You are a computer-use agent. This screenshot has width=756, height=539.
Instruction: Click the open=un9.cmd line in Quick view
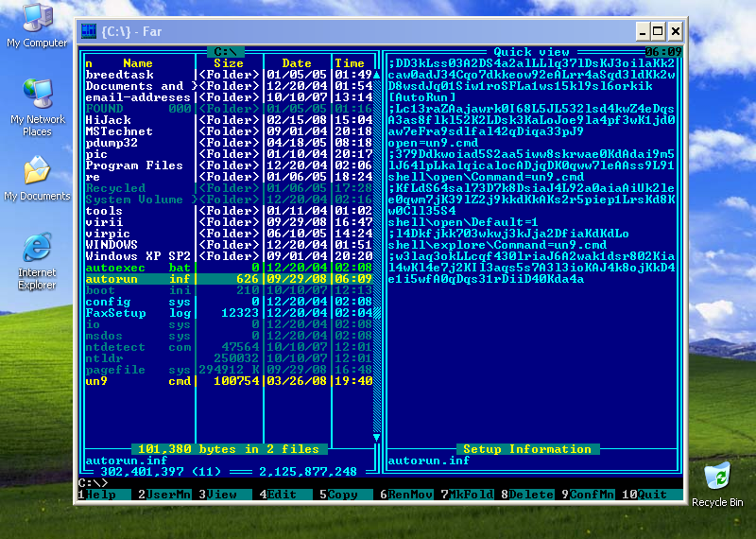tap(433, 143)
